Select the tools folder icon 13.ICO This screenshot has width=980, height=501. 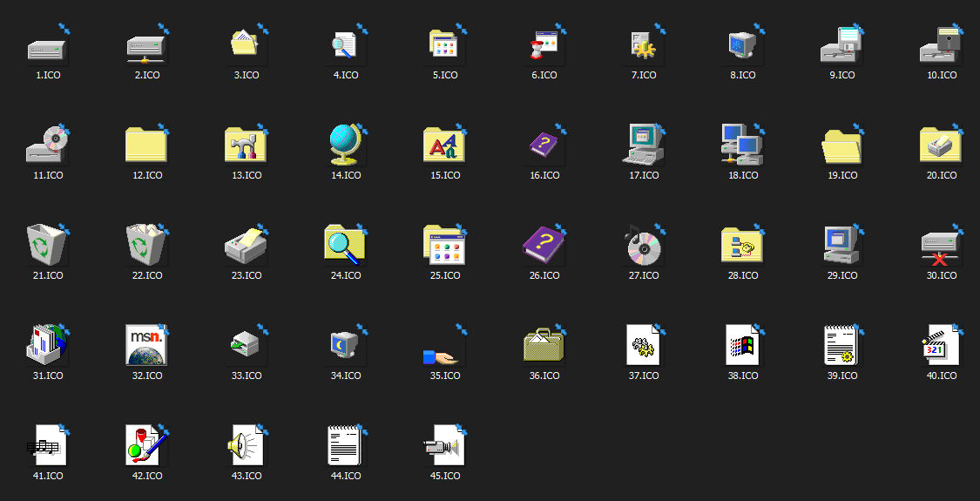[246, 145]
